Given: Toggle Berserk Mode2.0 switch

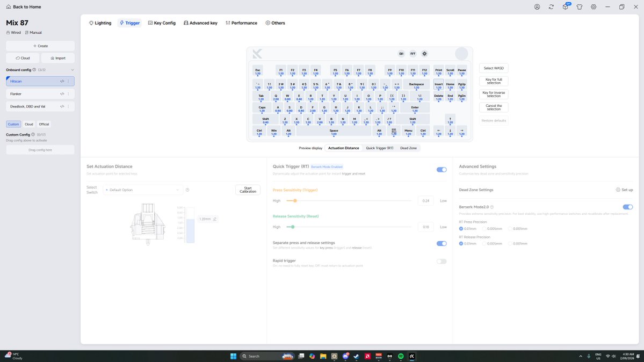Looking at the screenshot, I should point(627,207).
